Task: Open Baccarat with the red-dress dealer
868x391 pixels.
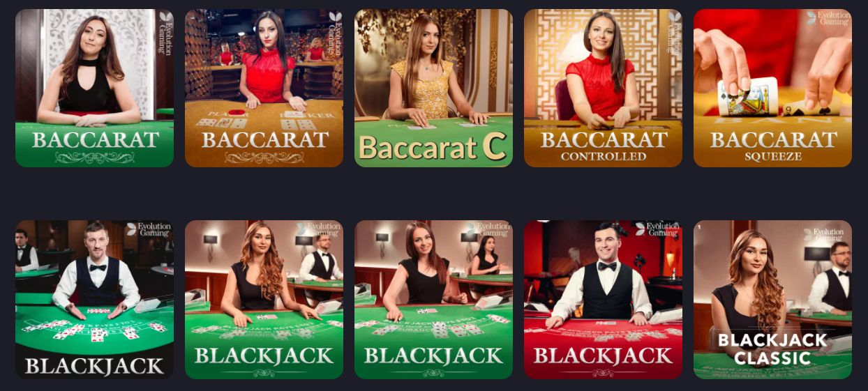Action: (x=264, y=88)
